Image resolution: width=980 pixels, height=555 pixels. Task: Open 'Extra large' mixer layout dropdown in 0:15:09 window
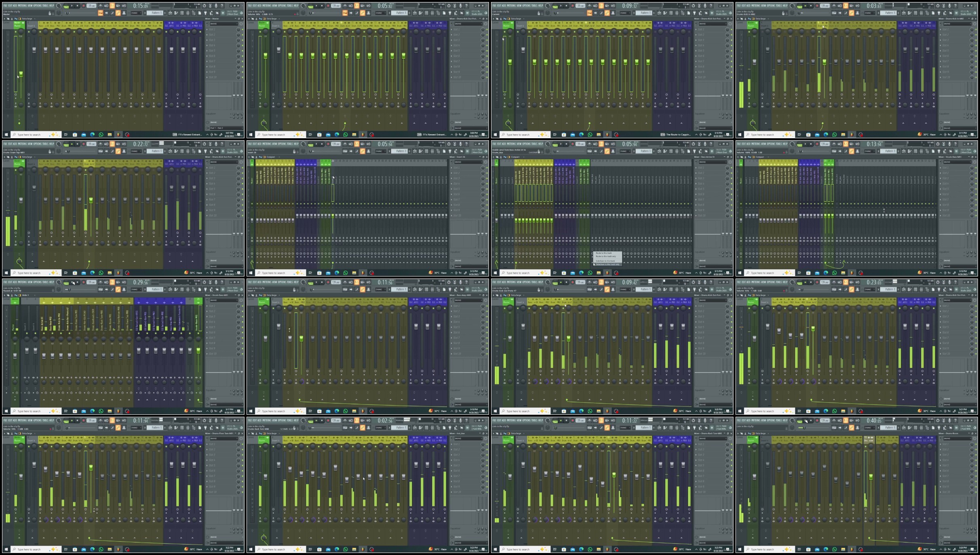pos(27,19)
